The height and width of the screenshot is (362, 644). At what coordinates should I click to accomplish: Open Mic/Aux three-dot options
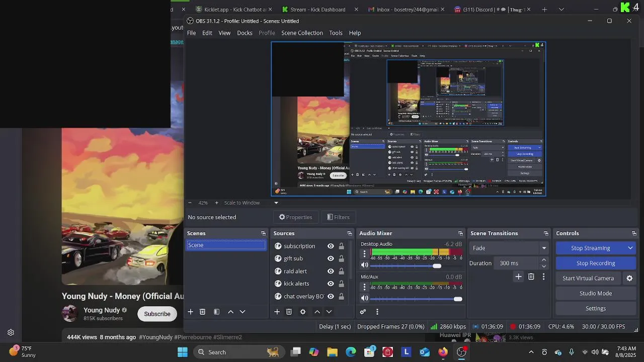[x=365, y=287]
